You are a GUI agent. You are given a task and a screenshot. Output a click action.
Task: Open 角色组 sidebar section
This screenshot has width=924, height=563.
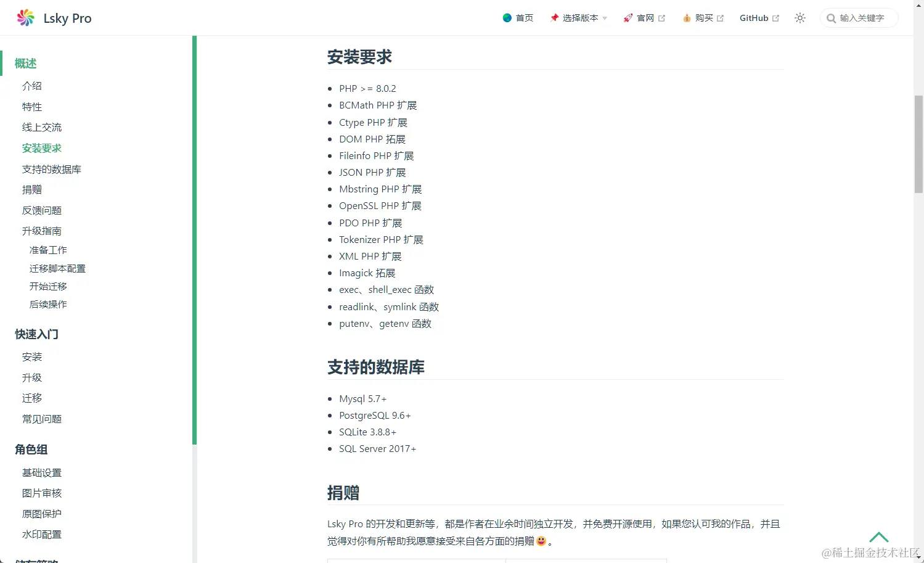coord(31,450)
